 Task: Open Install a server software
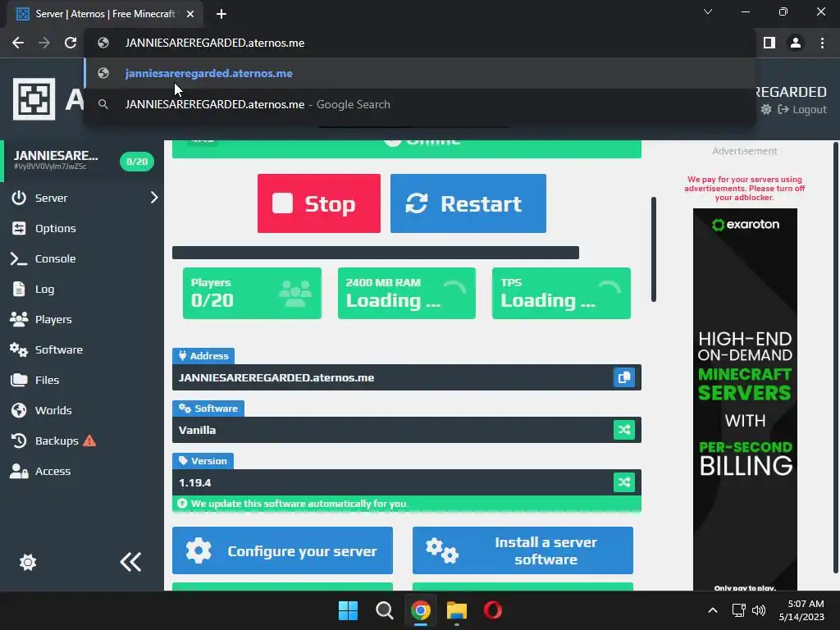523,550
